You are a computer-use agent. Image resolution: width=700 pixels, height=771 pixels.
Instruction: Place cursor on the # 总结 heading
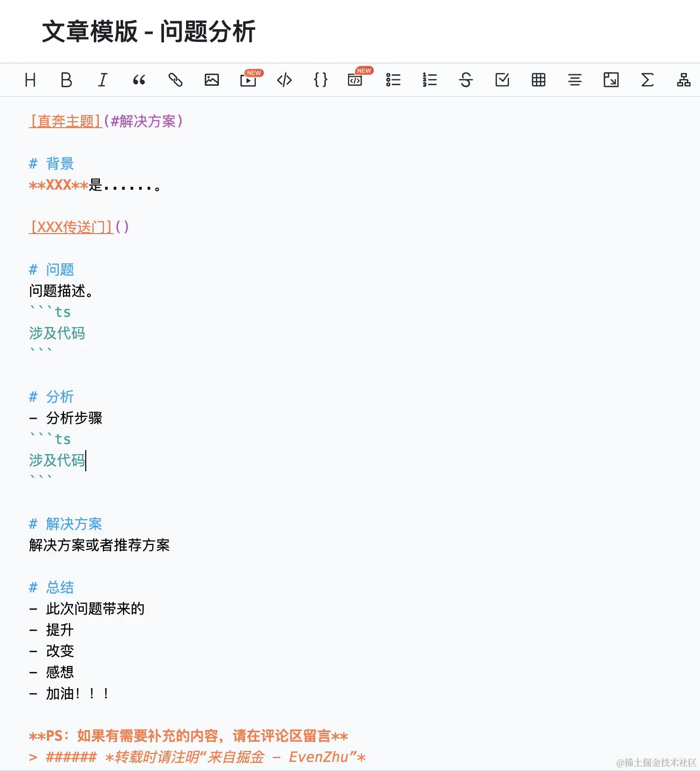51,588
